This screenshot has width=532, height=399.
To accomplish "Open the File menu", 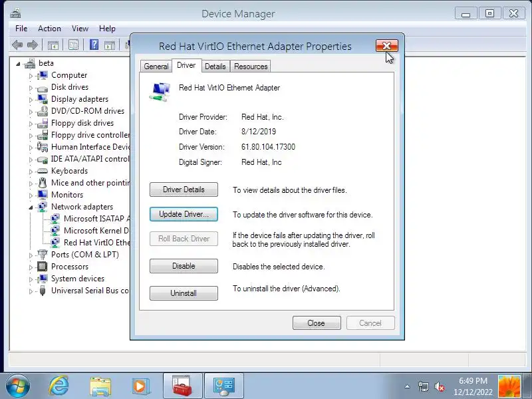I will point(21,29).
